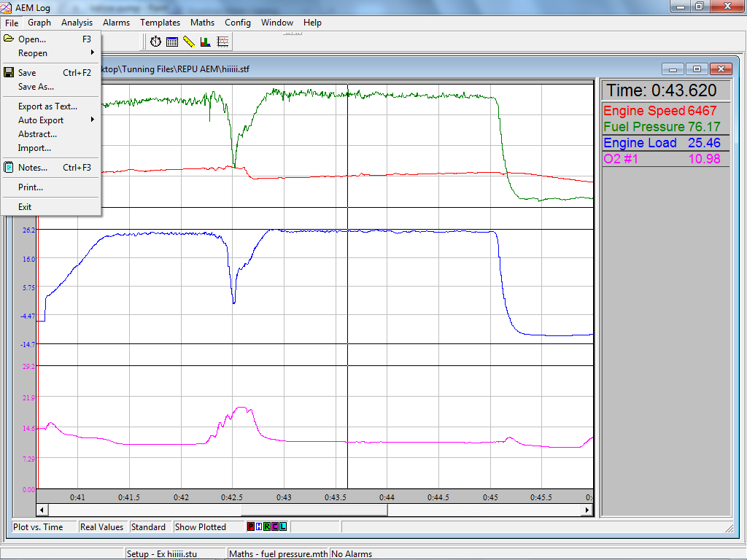Choose Open... from the File menu
This screenshot has height=560, width=747.
51,39
